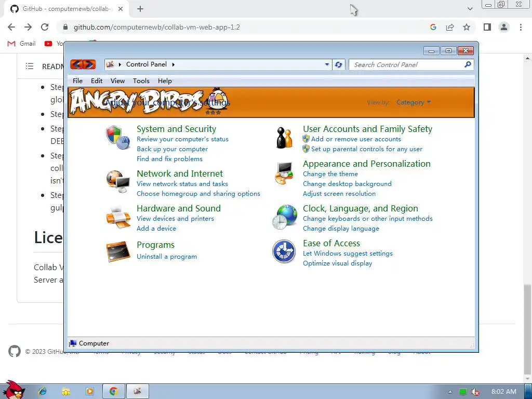Click Change desktop background link
532x399 pixels.
(x=347, y=183)
